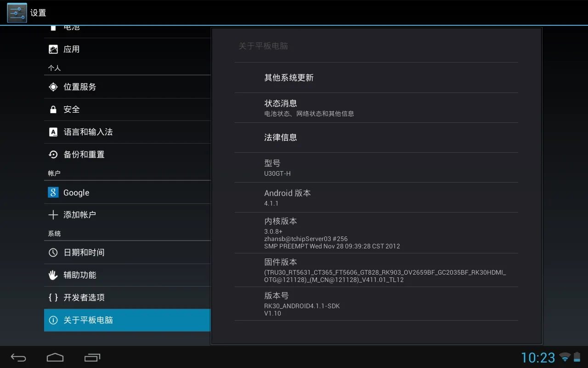Tap the 10:23 clock in status bar

pos(538,357)
